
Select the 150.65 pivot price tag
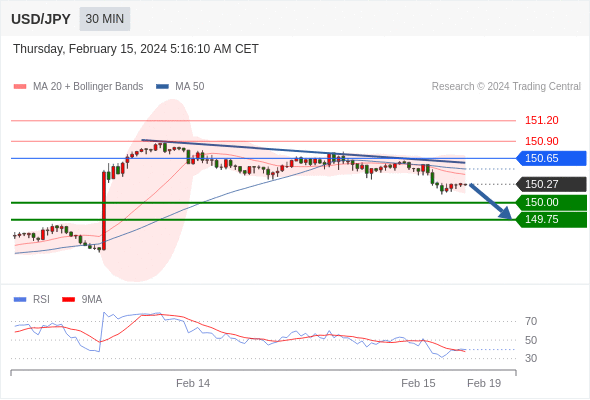[551, 158]
